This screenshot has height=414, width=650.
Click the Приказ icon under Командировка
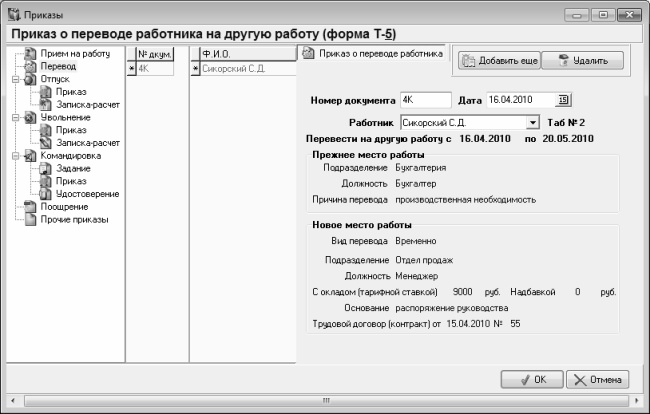46,182
